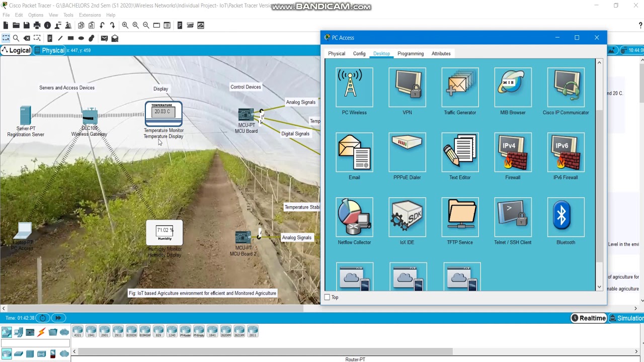Pick the 2911 router model
The height and width of the screenshot is (362, 644).
[x=118, y=331]
